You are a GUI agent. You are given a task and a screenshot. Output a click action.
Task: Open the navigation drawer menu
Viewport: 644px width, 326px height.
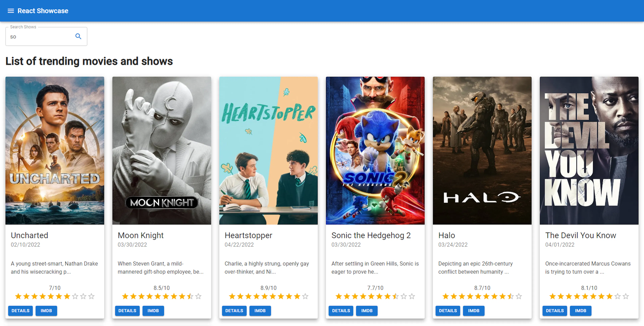click(11, 11)
